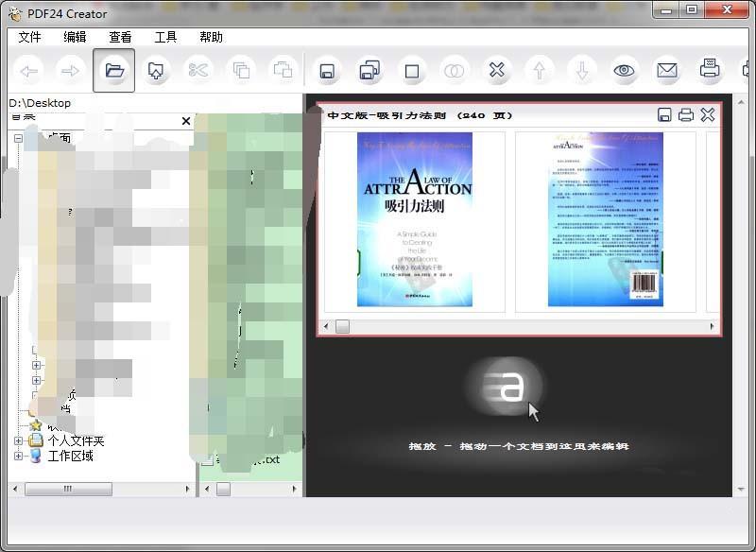Click the move page down arrow icon
The image size is (756, 552).
(x=580, y=69)
